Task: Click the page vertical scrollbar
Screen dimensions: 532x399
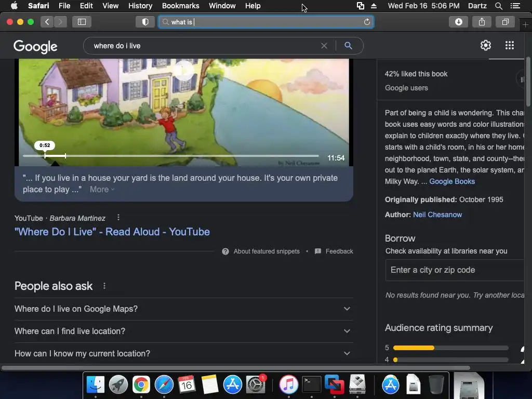Action: click(528, 82)
